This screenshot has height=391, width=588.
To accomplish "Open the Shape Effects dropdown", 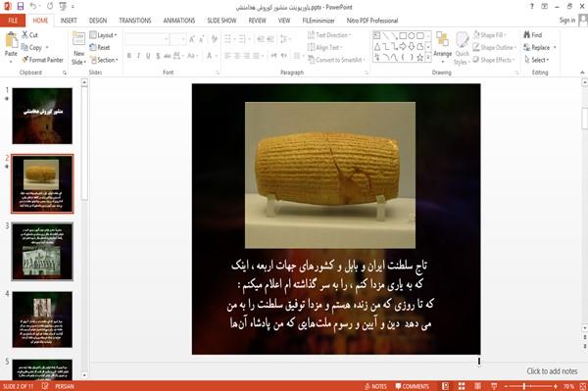I will click(x=494, y=60).
